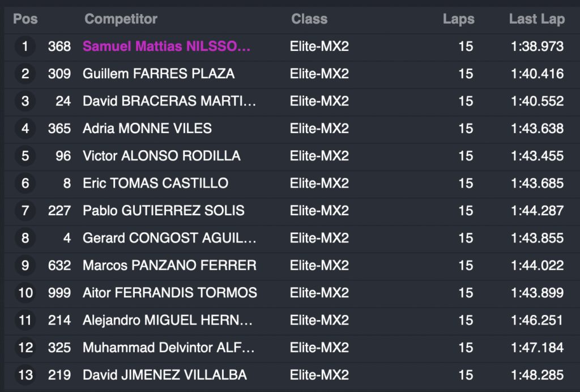This screenshot has width=580, height=392.
Task: Click bike number 227
Action: (x=59, y=211)
